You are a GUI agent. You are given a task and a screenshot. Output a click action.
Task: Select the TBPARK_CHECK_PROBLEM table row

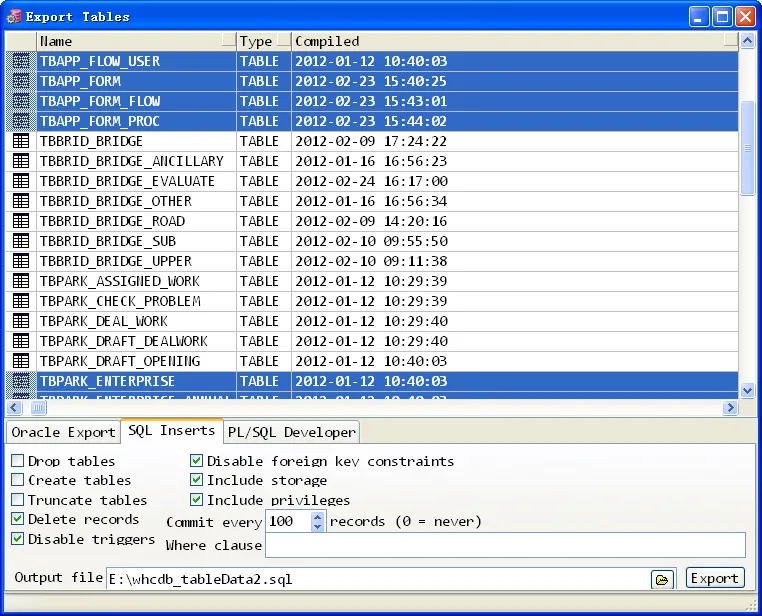[x=372, y=301]
